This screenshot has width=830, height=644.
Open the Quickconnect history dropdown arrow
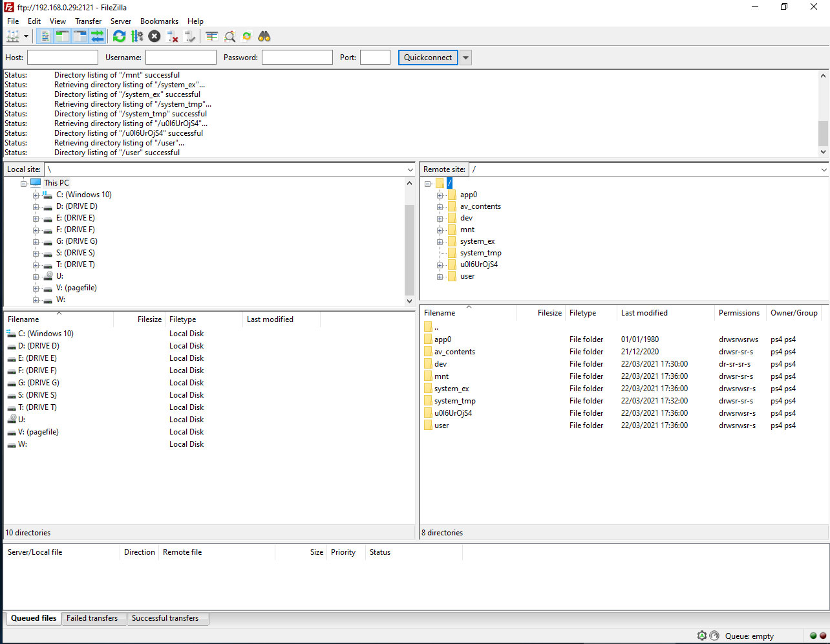(465, 58)
